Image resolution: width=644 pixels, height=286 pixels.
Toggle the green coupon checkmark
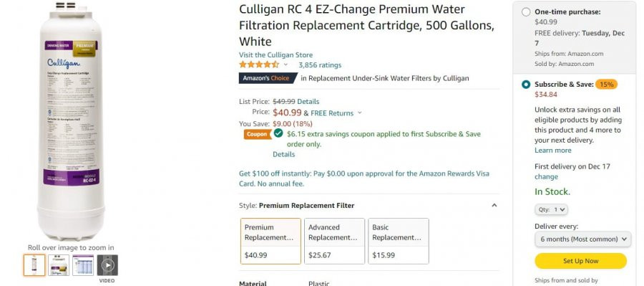pos(278,133)
